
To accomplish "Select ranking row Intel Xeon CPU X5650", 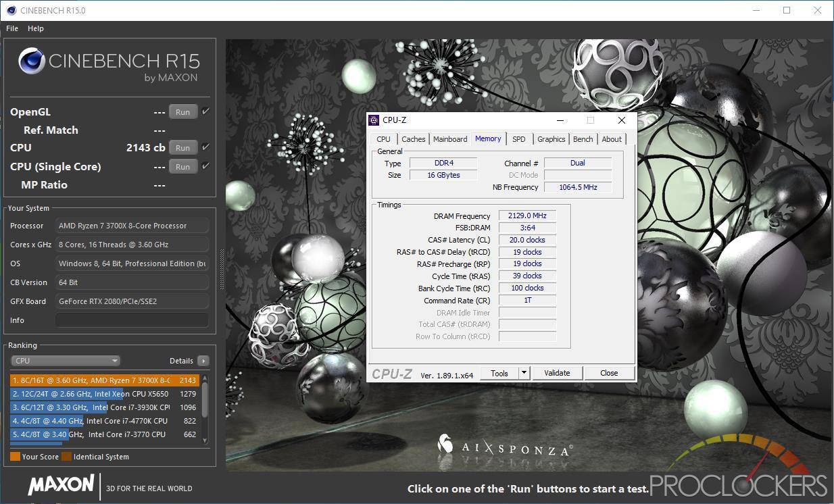I will coord(105,394).
